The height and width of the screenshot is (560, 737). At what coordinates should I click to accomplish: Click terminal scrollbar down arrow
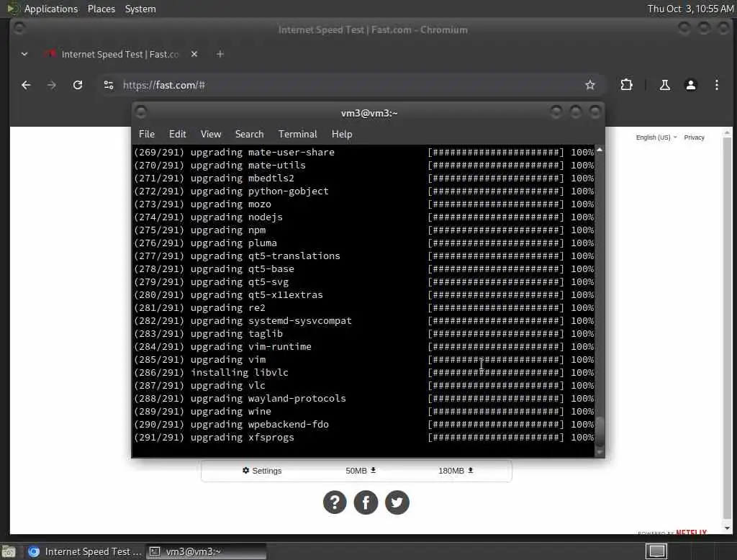tap(600, 452)
